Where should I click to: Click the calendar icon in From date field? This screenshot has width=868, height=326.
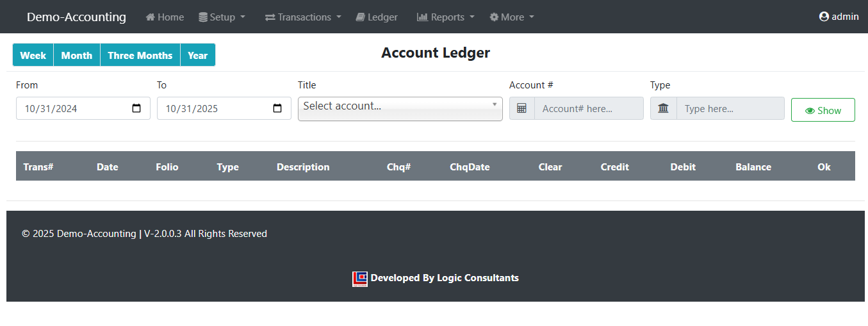click(x=136, y=109)
